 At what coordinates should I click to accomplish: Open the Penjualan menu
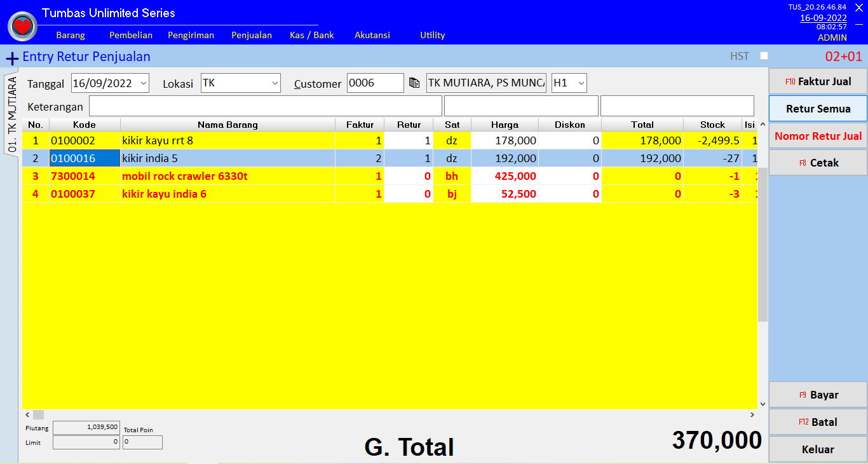[252, 35]
